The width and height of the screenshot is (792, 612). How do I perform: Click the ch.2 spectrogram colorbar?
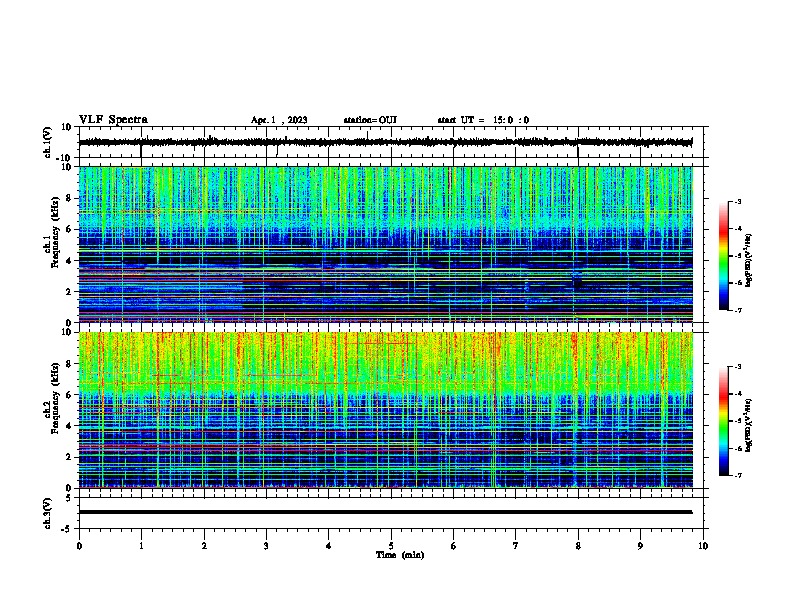point(724,421)
